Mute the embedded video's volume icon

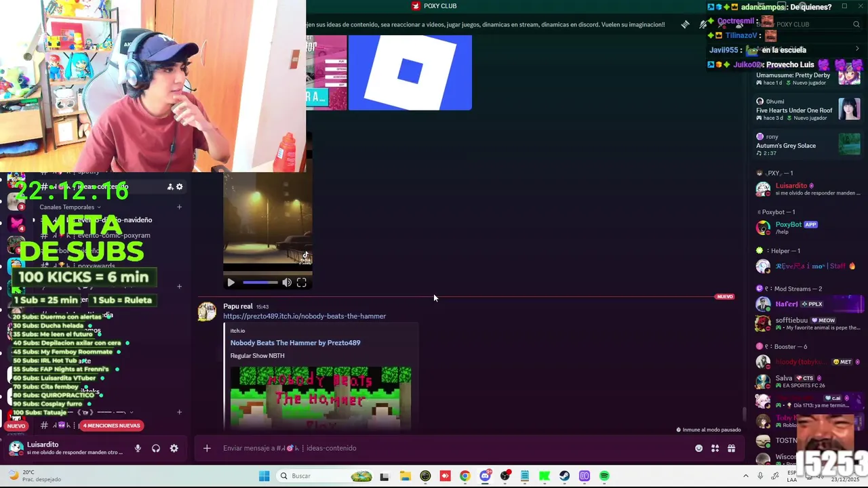(287, 283)
